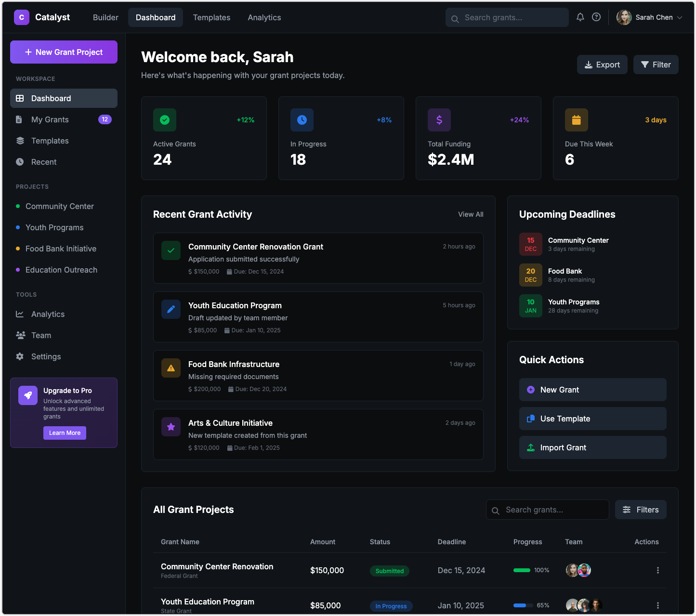Viewport: 696px width, 616px height.
Task: Open the Analytics top navigation tab
Action: (x=264, y=17)
